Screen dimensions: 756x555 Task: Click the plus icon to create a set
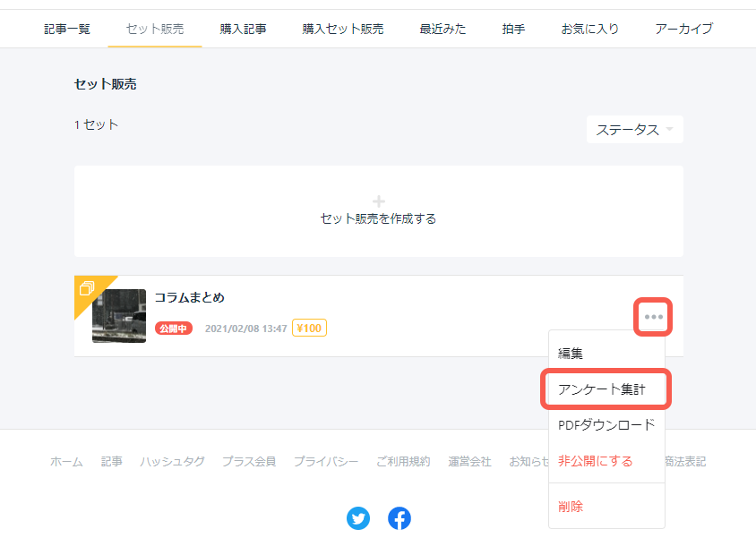click(379, 201)
